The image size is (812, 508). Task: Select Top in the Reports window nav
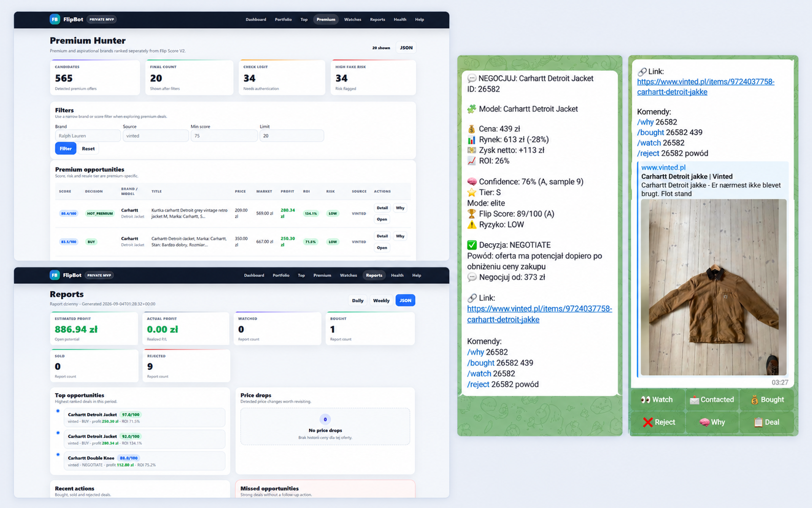click(302, 275)
